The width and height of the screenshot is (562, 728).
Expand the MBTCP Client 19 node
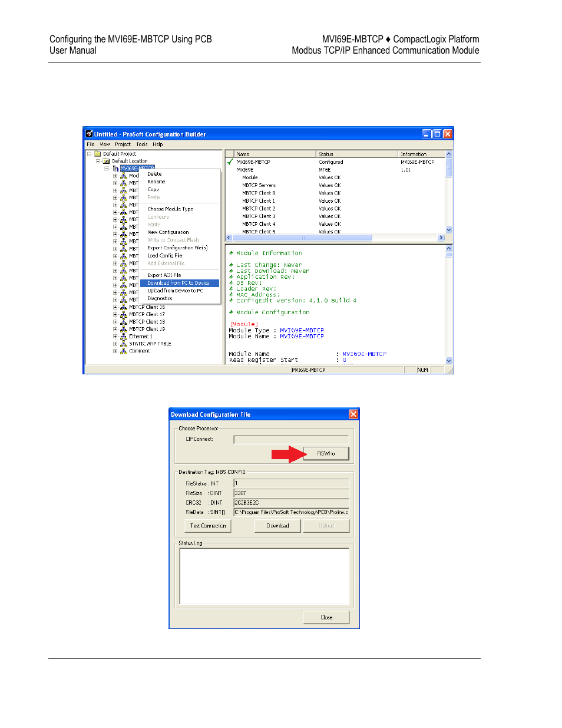pos(115,330)
